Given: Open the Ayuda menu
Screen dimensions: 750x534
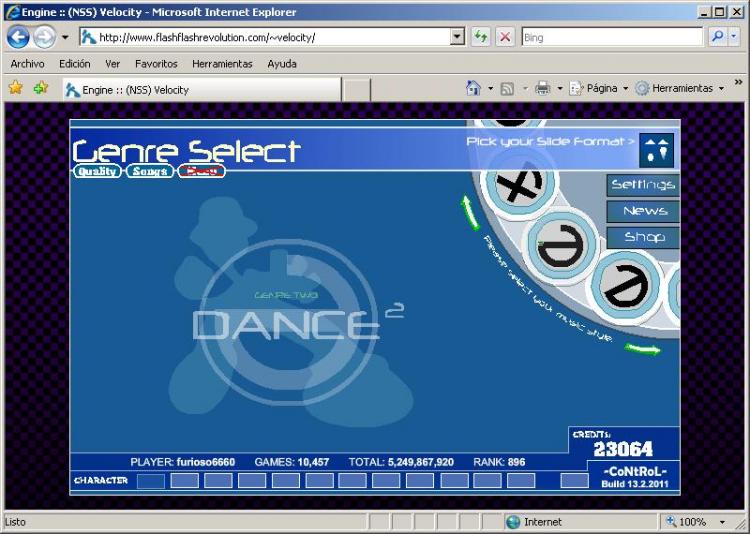Looking at the screenshot, I should [282, 64].
